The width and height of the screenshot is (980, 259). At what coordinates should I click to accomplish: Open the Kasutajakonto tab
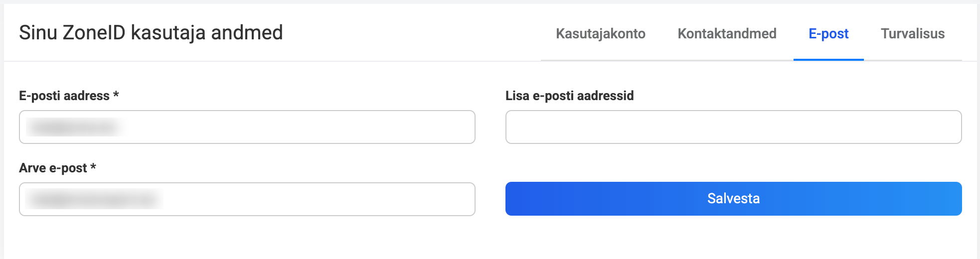pyautogui.click(x=600, y=33)
